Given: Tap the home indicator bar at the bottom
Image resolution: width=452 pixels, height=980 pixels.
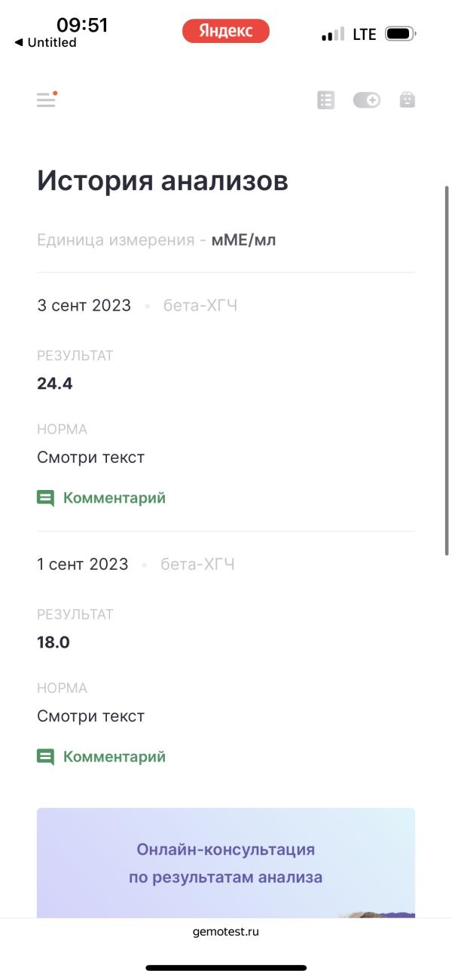Looking at the screenshot, I should point(226,967).
